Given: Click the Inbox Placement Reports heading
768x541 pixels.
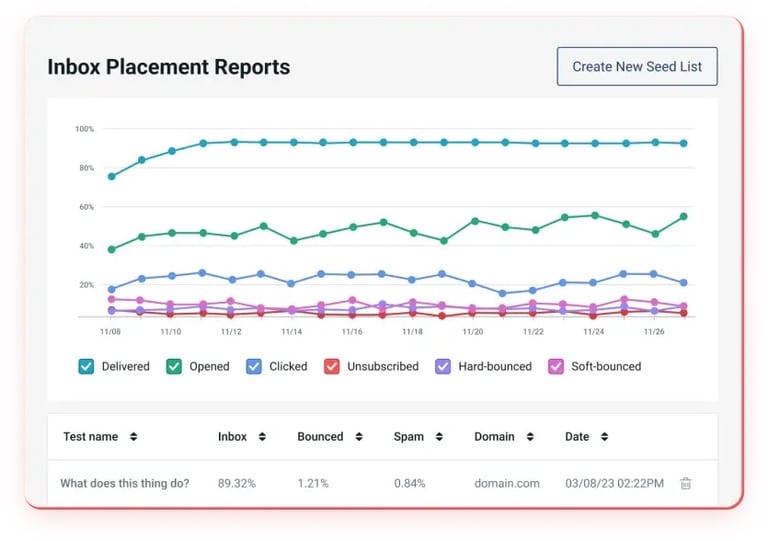Looking at the screenshot, I should 169,67.
